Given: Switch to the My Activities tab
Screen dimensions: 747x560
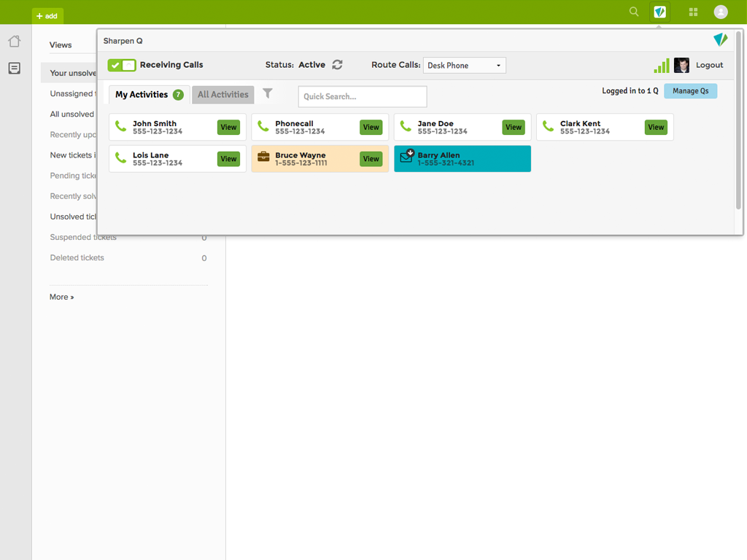Looking at the screenshot, I should click(149, 95).
